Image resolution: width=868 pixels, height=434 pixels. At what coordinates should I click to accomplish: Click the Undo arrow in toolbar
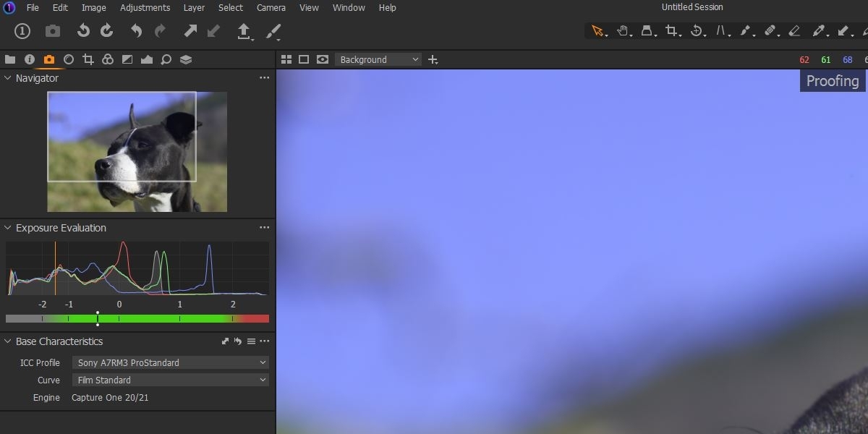tap(136, 30)
